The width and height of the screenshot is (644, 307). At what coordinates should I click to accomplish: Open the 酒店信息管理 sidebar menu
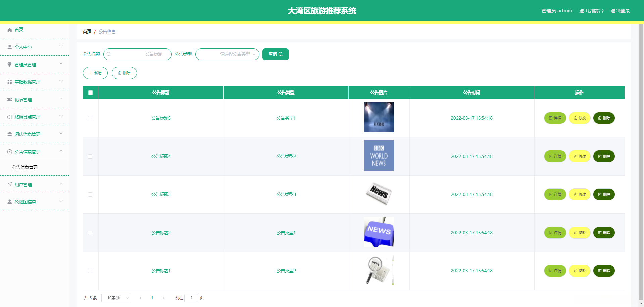(x=34, y=134)
